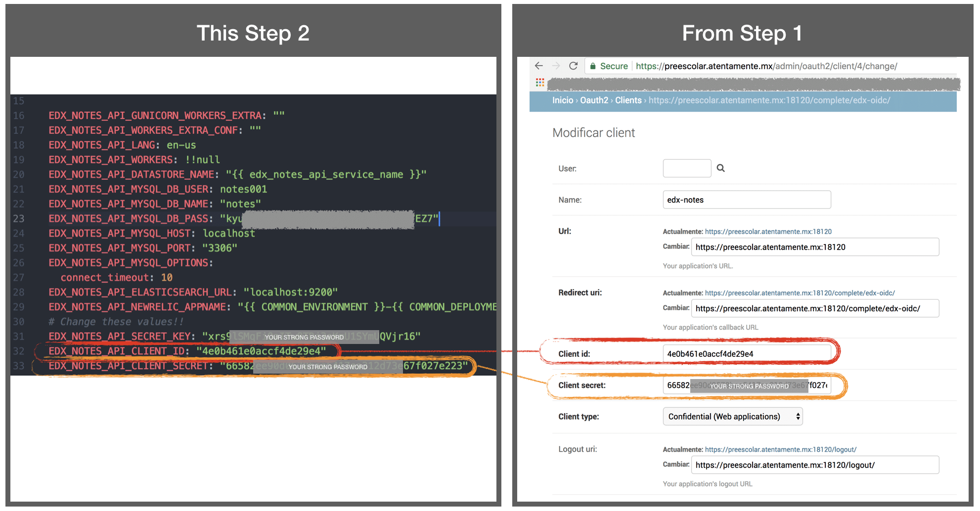Click the Client id input field

coord(747,354)
